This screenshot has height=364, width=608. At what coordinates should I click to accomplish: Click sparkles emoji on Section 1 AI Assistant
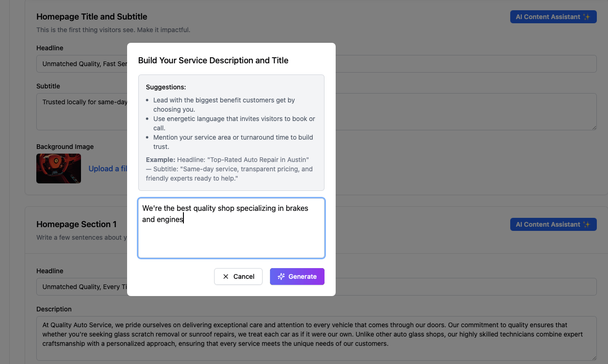(x=587, y=224)
